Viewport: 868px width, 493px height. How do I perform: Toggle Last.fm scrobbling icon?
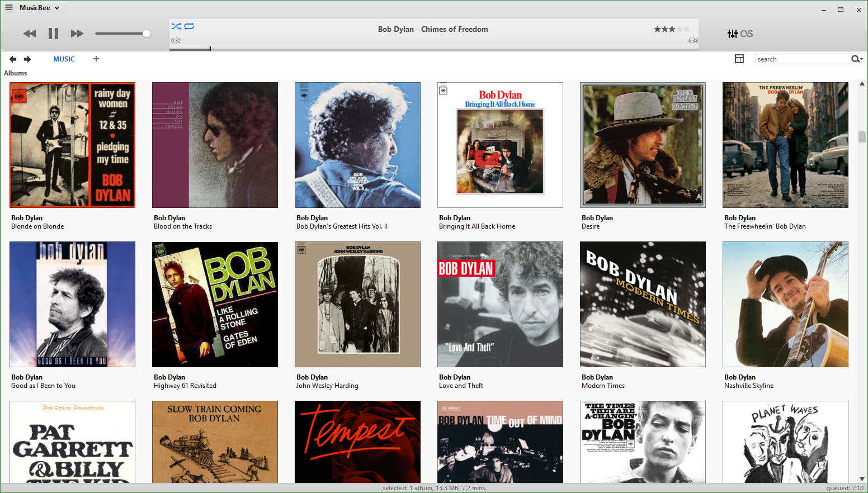coord(747,34)
